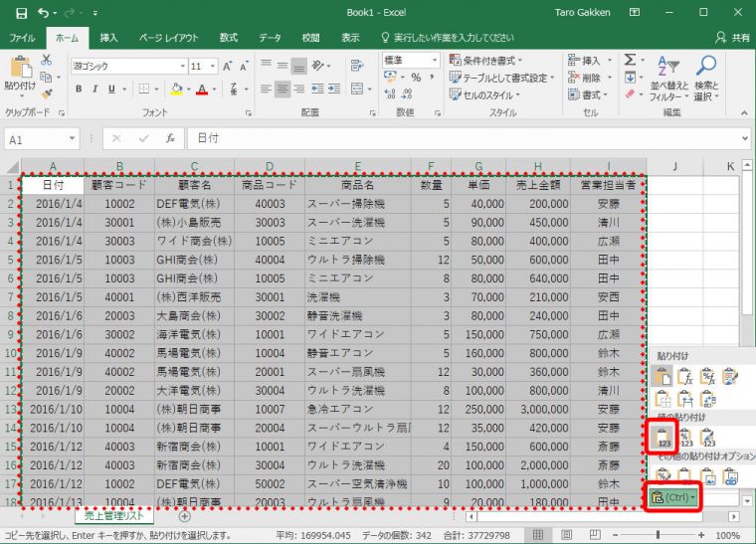This screenshot has width=756, height=544.
Task: Select Values and Number Formatting paste option
Action: coord(685,438)
